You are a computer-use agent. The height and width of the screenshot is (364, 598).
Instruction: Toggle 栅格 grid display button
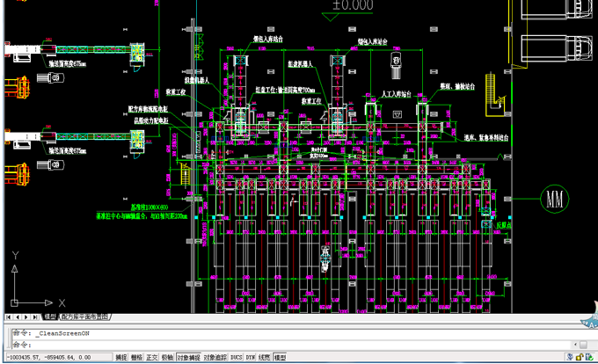[136, 358]
